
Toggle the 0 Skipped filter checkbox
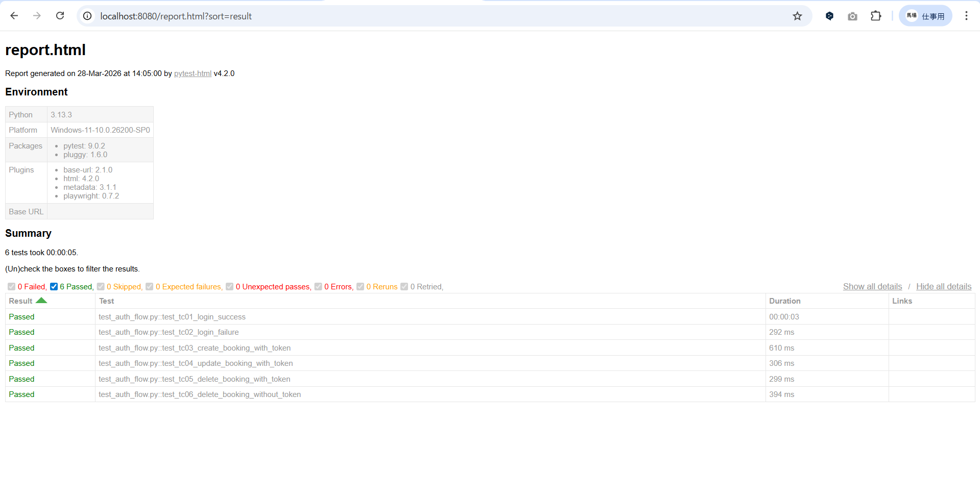pyautogui.click(x=101, y=287)
